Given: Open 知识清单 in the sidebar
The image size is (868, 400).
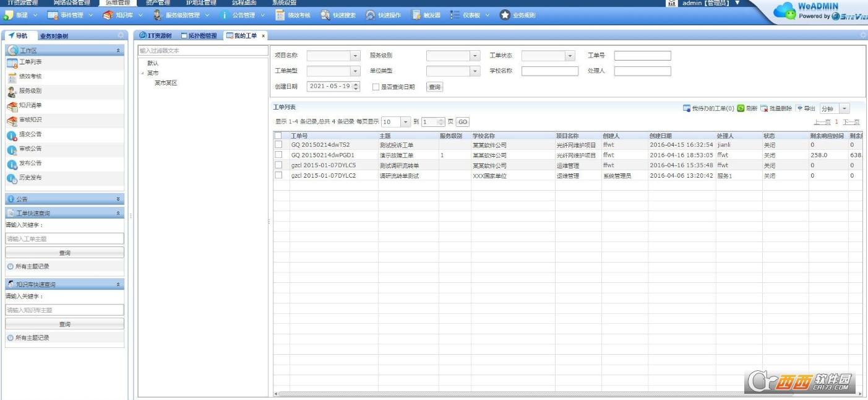Looking at the screenshot, I should click(65, 106).
